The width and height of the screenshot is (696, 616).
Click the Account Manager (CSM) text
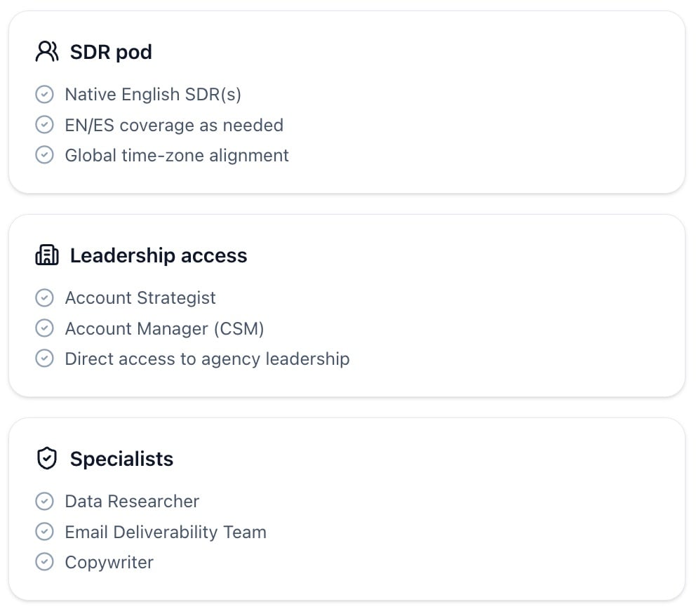click(x=164, y=328)
